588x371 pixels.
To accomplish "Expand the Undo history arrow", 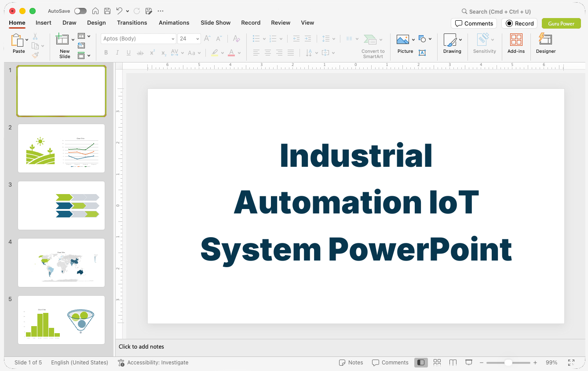I will [128, 11].
